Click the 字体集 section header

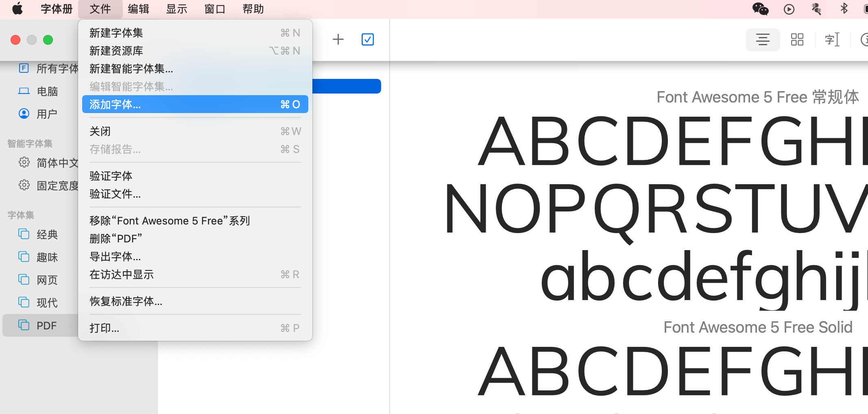pyautogui.click(x=21, y=215)
